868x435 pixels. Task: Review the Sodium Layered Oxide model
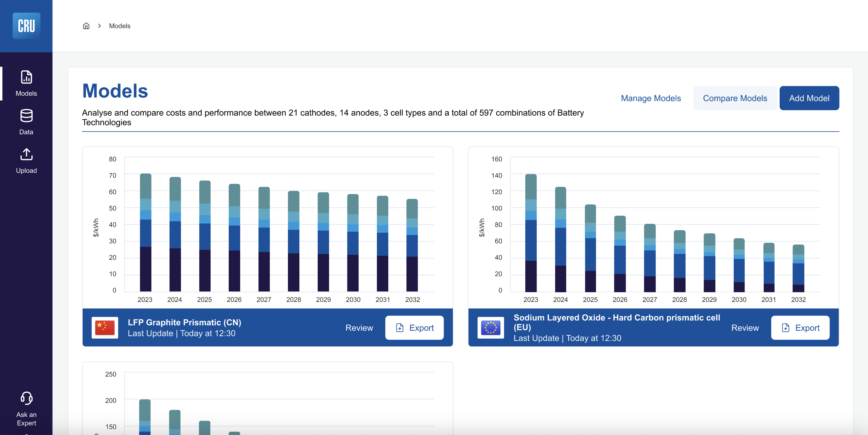(x=745, y=327)
